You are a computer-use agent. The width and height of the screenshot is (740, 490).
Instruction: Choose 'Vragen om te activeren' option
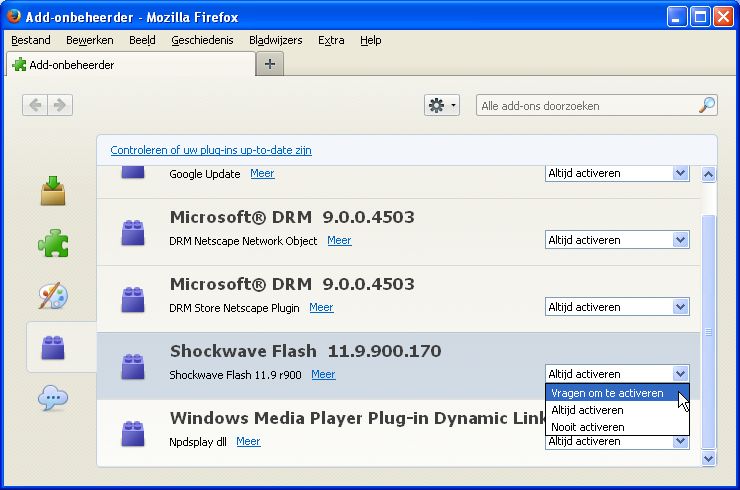[607, 393]
